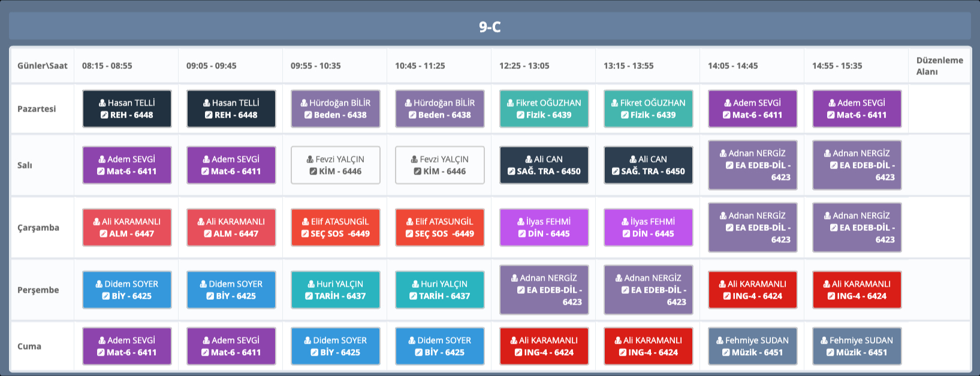The width and height of the screenshot is (980, 376).
Task: Click edit icon beside TARİH - 6437 at 09:55
Action: pos(309,296)
